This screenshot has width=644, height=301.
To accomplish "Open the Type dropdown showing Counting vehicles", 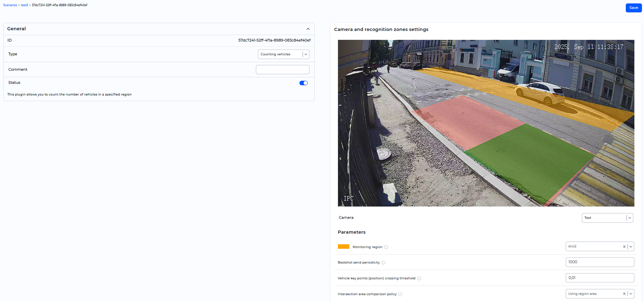I will click(x=283, y=54).
